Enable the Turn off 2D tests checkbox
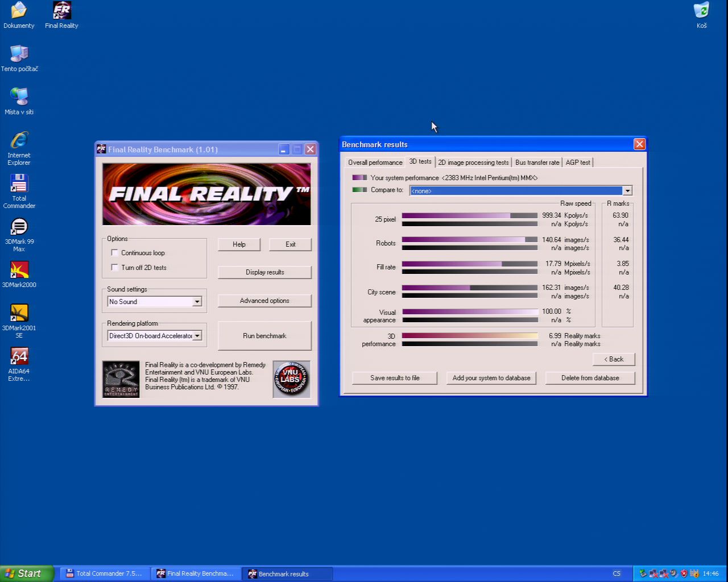This screenshot has width=728, height=582. tap(115, 268)
